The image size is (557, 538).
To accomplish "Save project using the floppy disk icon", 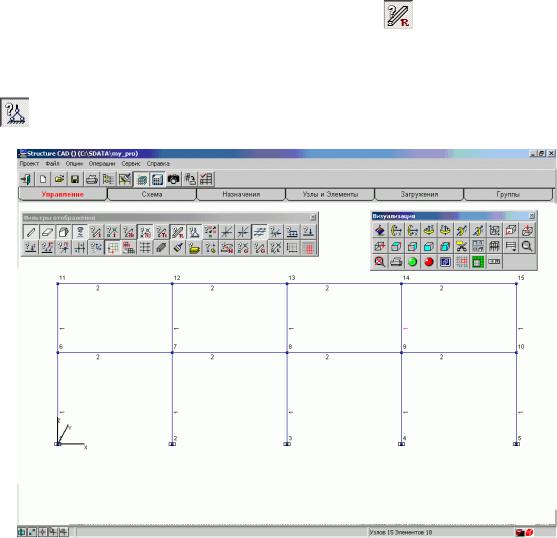I will (x=75, y=179).
